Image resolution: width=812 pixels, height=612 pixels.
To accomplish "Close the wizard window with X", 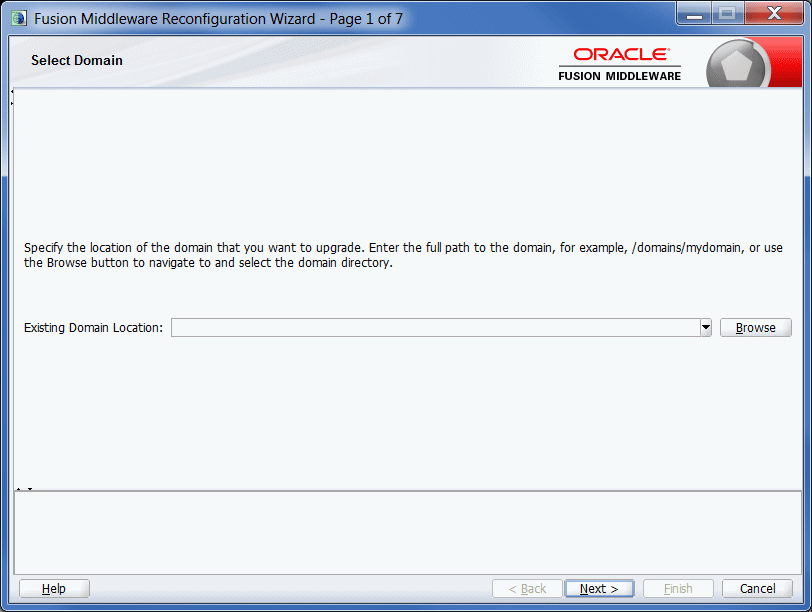I will [774, 14].
